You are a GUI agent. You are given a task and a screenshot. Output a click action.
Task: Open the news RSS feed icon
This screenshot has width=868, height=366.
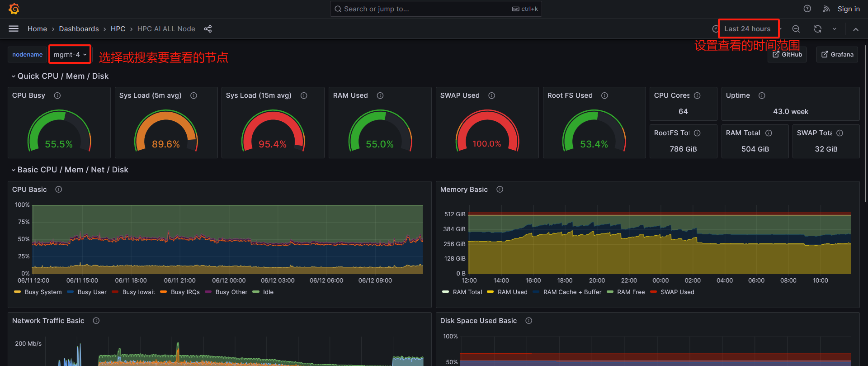pos(826,9)
